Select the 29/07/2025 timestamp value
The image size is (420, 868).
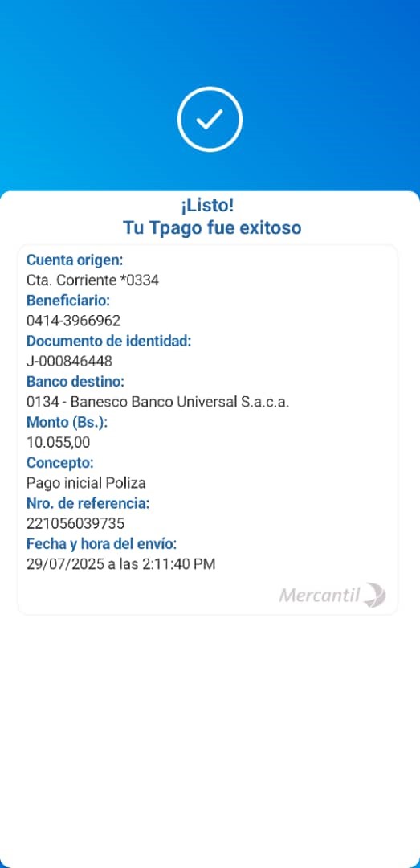tap(120, 564)
